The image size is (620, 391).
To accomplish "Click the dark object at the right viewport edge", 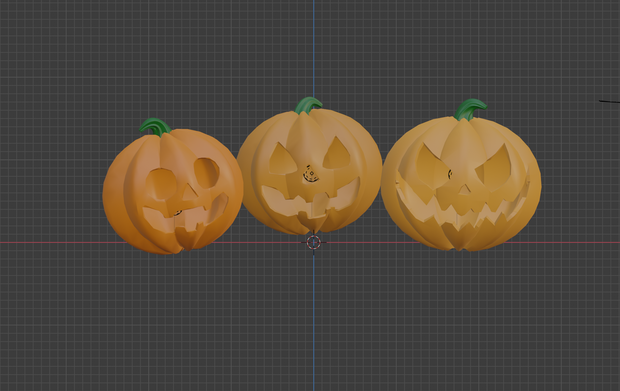I will point(609,102).
